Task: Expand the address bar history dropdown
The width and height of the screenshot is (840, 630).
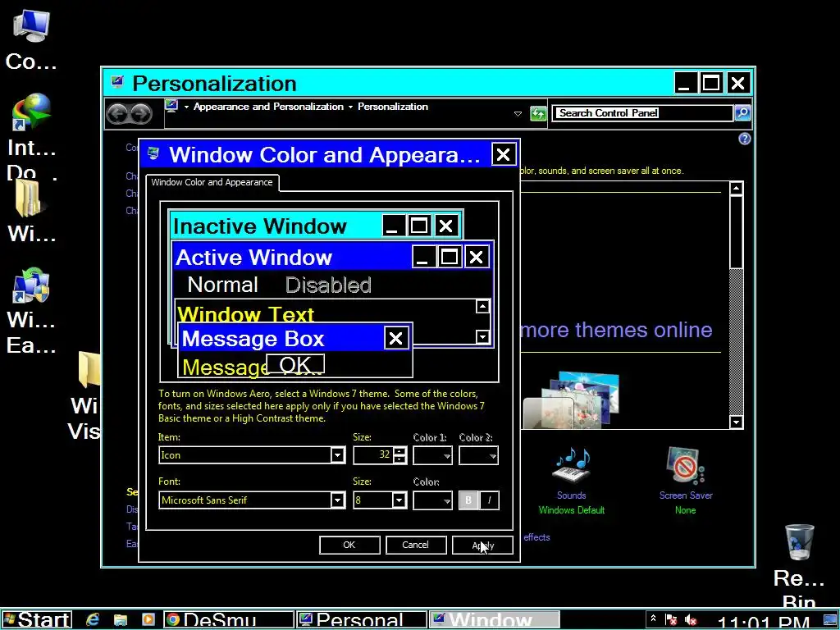Action: 518,113
